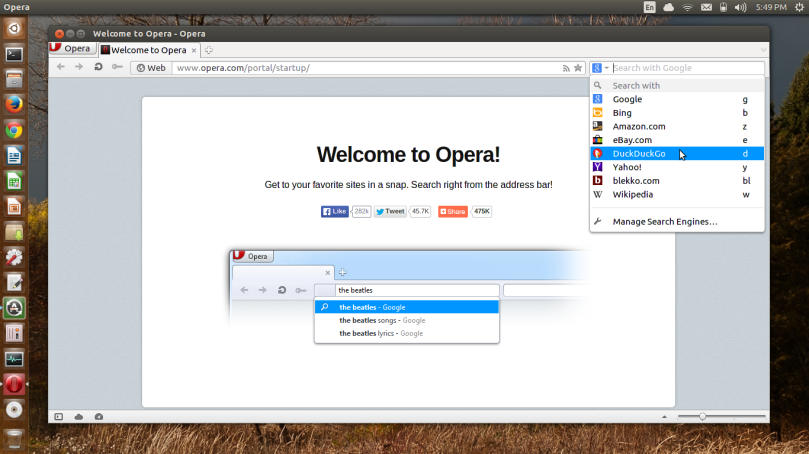Click the Facebook Like button
Viewport: 809px width, 454px height.
[335, 212]
